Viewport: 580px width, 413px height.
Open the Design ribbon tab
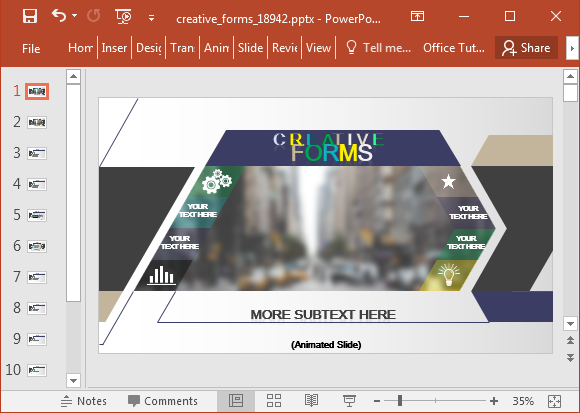click(149, 48)
